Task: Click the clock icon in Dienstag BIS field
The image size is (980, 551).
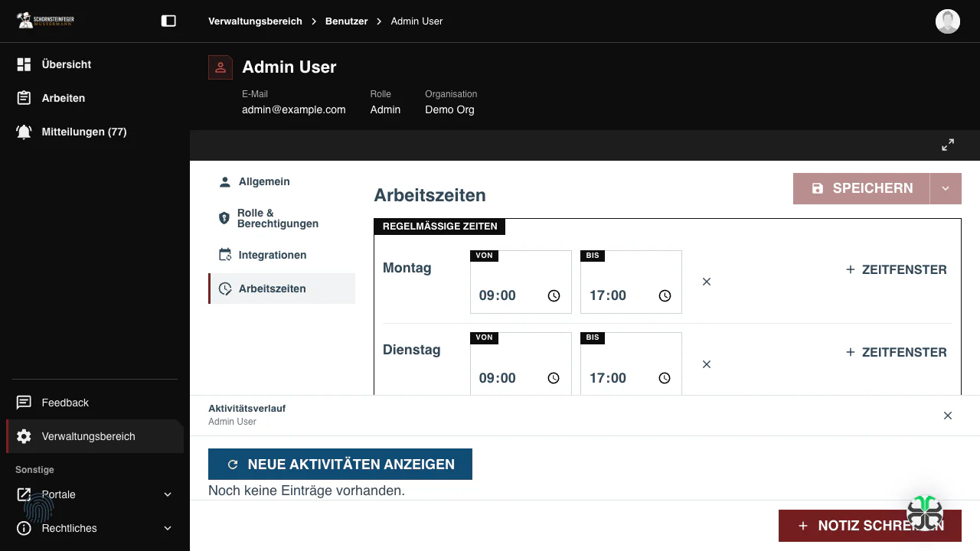Action: [665, 378]
